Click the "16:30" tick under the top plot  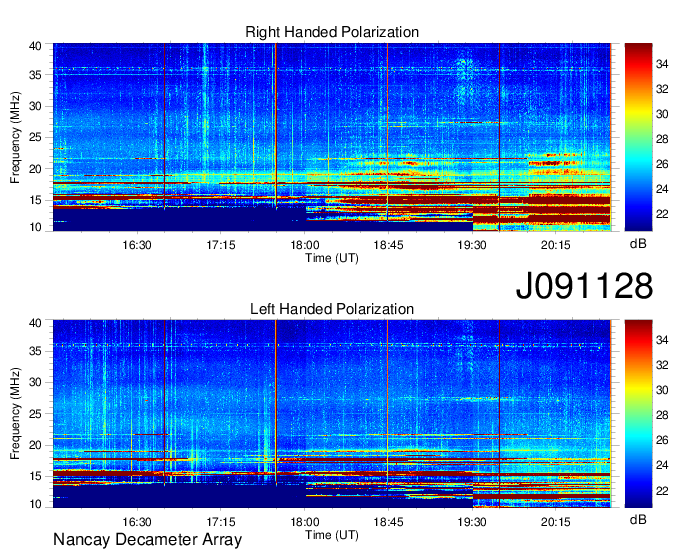137,245
